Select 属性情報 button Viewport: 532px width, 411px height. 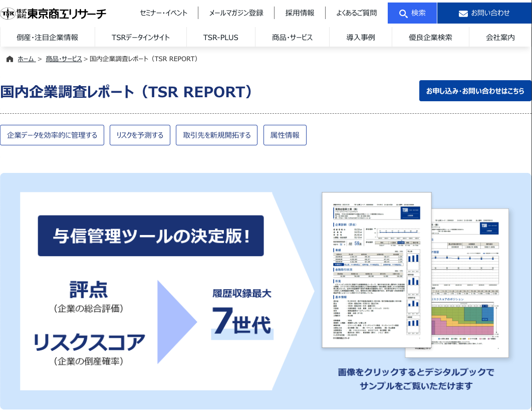click(285, 135)
